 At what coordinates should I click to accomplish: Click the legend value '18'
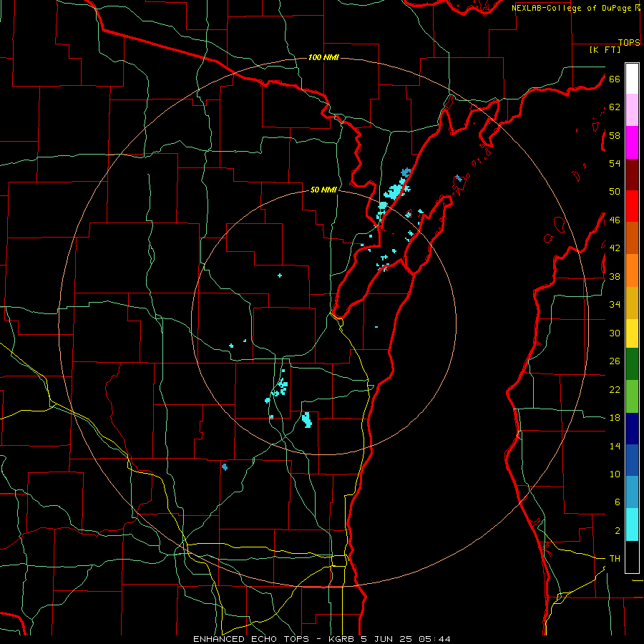[615, 418]
